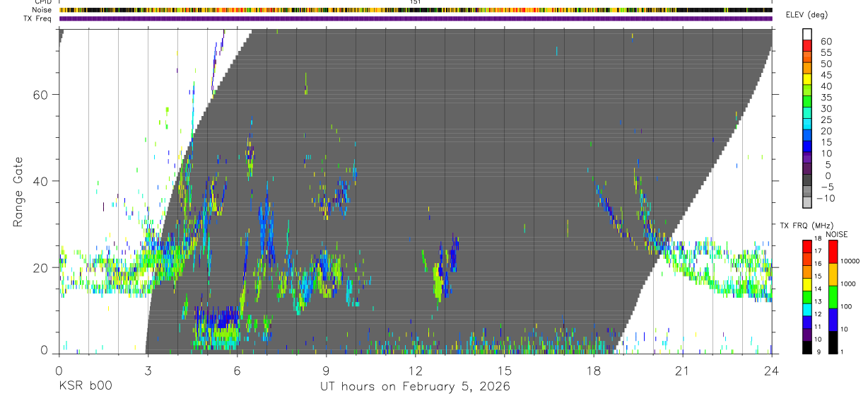Click the 'ELEV (deg)' legend title
This screenshot has width=868, height=401.
click(x=807, y=15)
